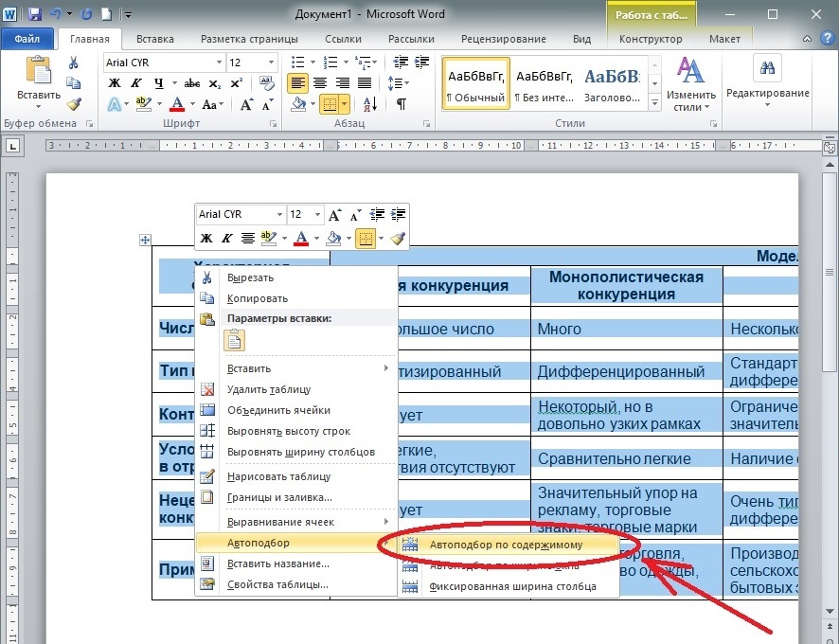Toggle bold Ж in the ribbon
Image resolution: width=839 pixels, height=644 pixels.
coord(114,83)
